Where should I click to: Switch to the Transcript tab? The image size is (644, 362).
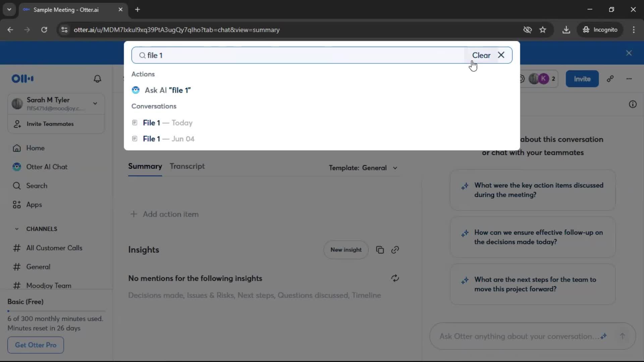point(187,166)
